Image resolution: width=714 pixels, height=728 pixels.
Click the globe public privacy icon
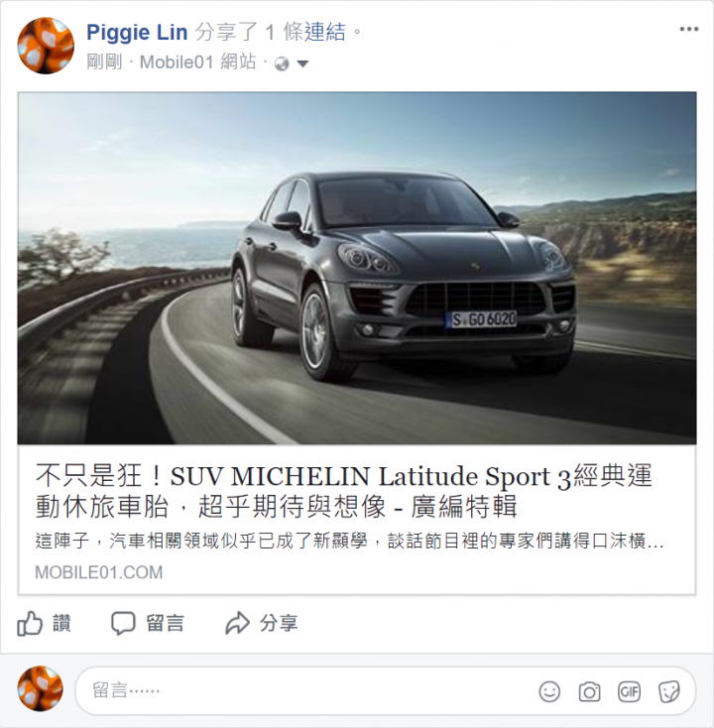(282, 63)
